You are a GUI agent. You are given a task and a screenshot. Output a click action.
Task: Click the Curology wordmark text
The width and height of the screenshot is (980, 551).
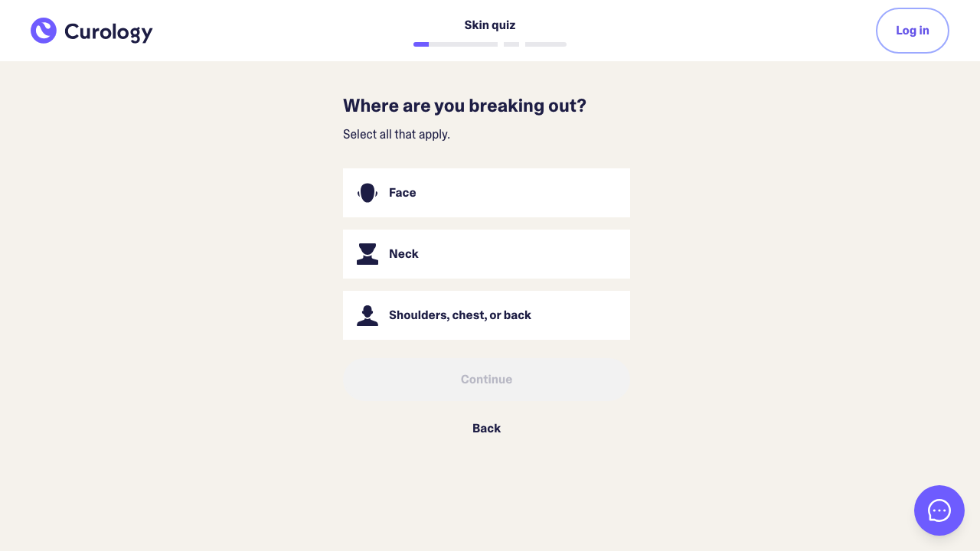point(109,31)
